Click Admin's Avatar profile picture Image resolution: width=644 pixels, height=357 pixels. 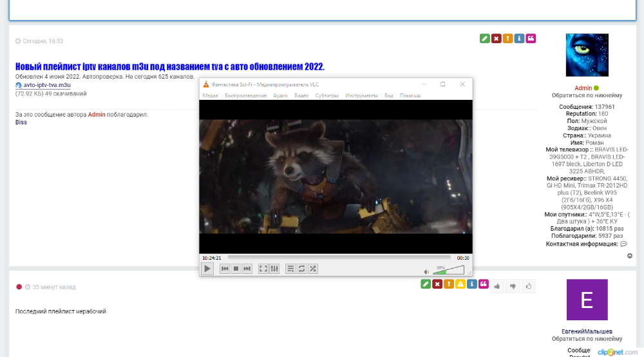pos(587,55)
